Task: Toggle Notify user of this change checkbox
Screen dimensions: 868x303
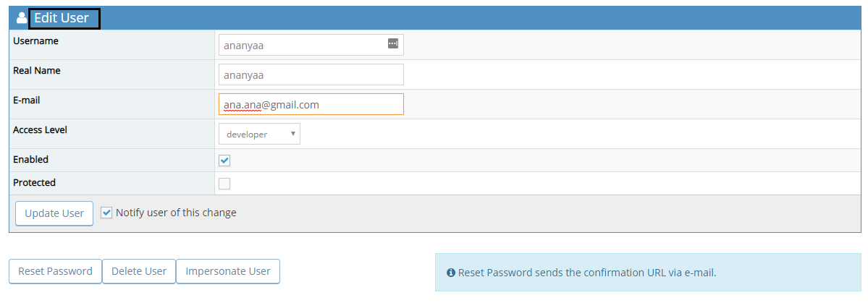Action: [106, 213]
